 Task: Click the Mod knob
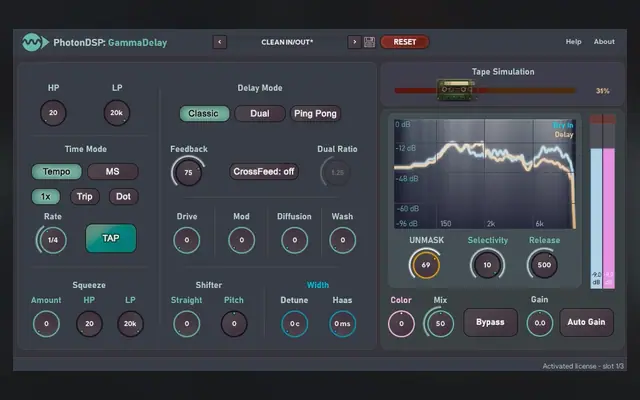242,240
